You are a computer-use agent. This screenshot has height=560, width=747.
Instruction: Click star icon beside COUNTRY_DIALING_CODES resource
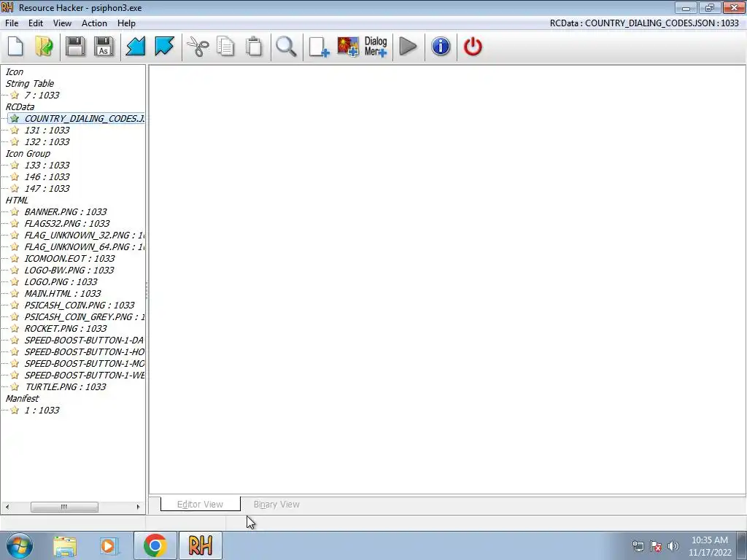pos(15,119)
